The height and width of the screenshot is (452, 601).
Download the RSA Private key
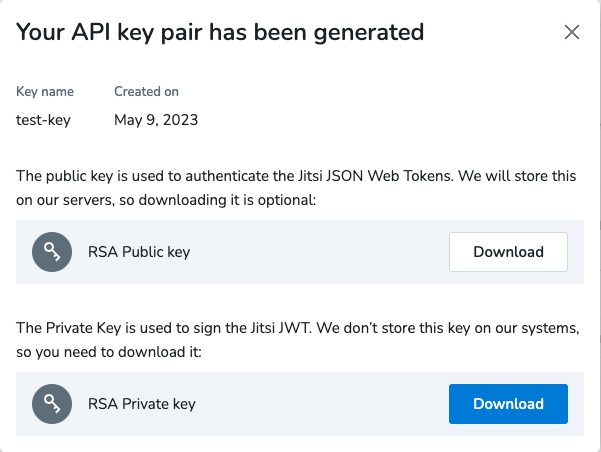(508, 404)
